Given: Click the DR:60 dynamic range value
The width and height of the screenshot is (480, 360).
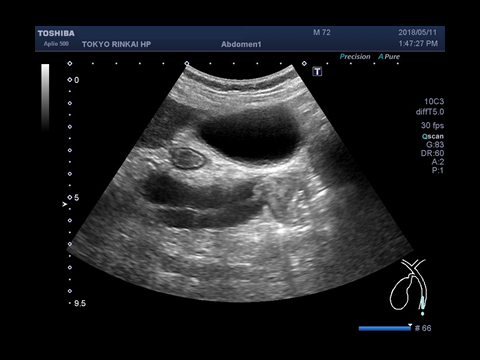Looking at the screenshot, I should [432, 153].
